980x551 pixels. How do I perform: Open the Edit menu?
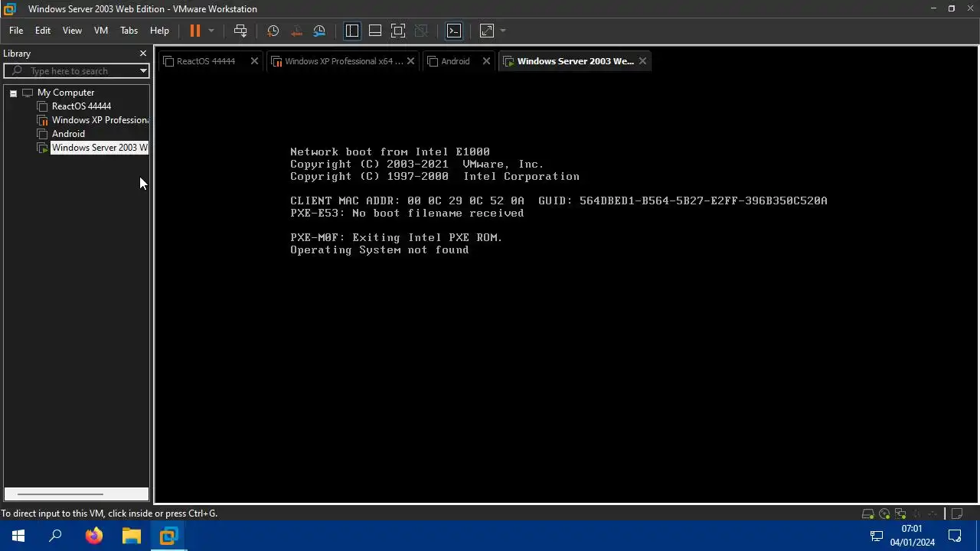click(43, 31)
